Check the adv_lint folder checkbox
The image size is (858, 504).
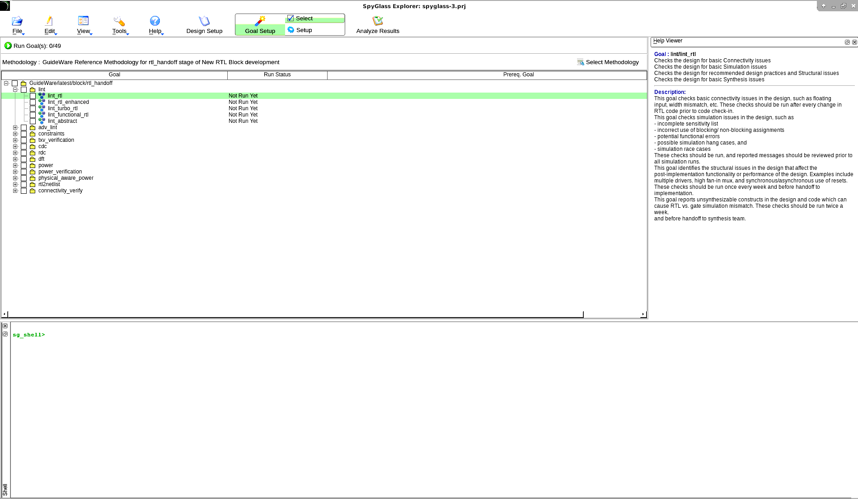(24, 127)
